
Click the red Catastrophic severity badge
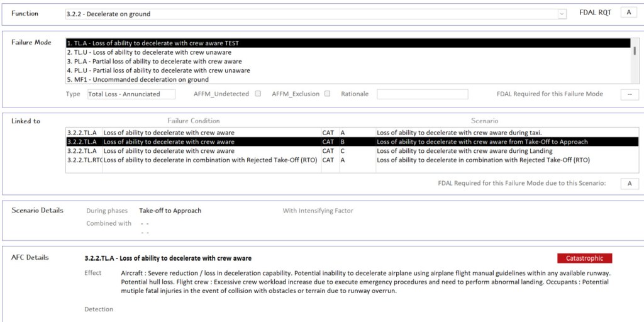click(584, 258)
